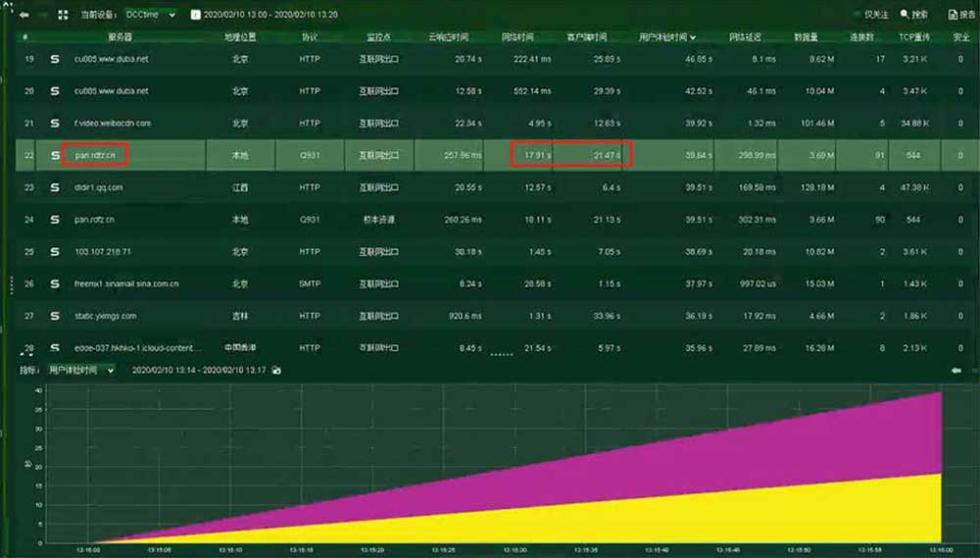980x558 pixels.
Task: Click the 21.47 s client time cell
Action: point(607,155)
